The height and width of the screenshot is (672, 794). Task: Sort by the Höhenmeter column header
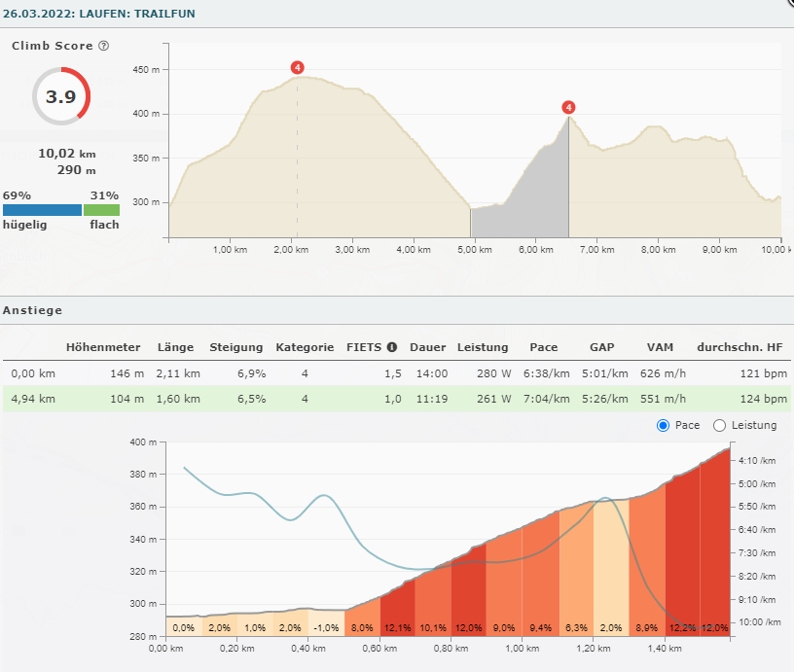tap(103, 347)
